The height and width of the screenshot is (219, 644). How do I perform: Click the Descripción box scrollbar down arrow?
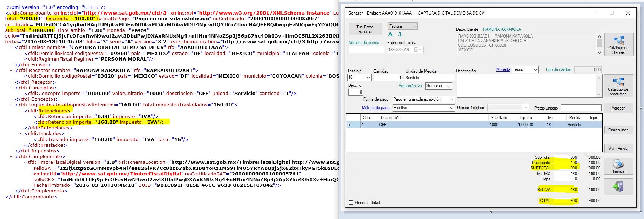(599, 94)
